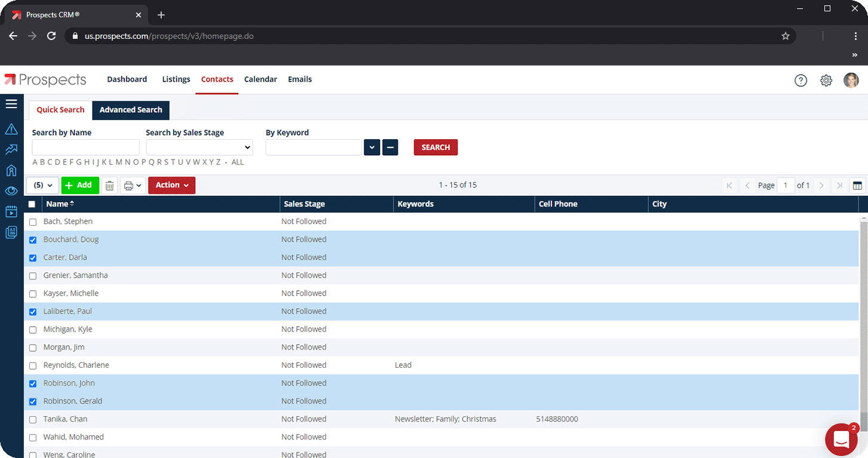Screen dimensions: 868x458
Task: Toggle the select-all header checkbox
Action: tap(32, 204)
